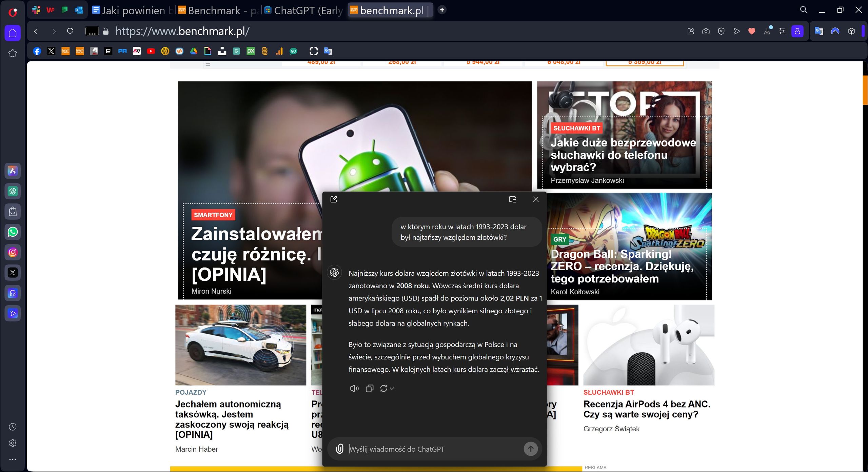Viewport: 868px width, 472px height.
Task: Open the sidebar three-dots more menu
Action: [13, 459]
